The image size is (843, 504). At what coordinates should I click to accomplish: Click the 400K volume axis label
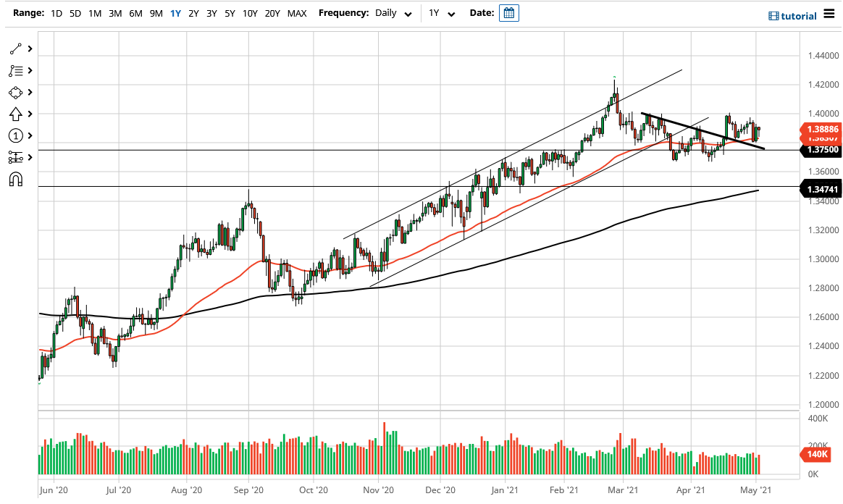pos(818,419)
